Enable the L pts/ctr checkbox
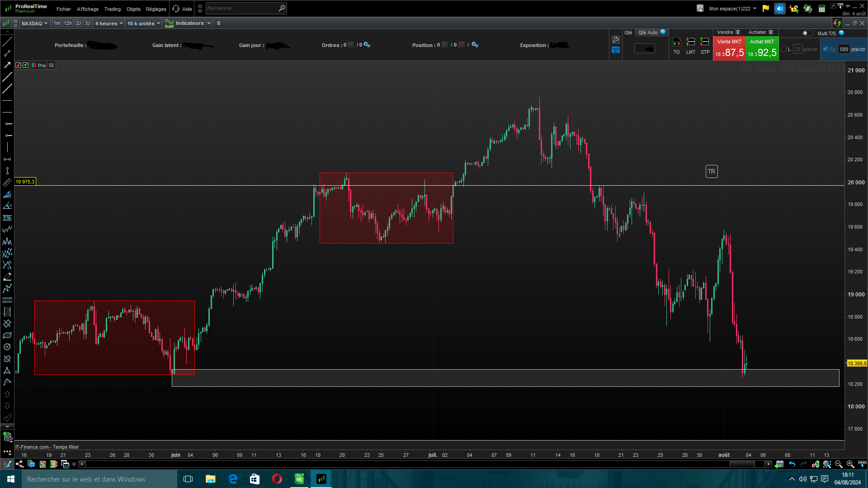 tap(784, 49)
